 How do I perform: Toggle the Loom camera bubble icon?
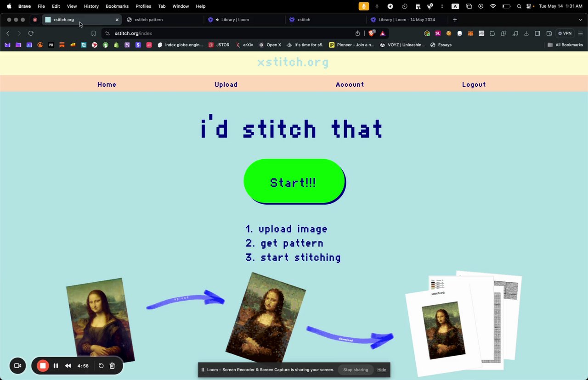[x=18, y=366]
